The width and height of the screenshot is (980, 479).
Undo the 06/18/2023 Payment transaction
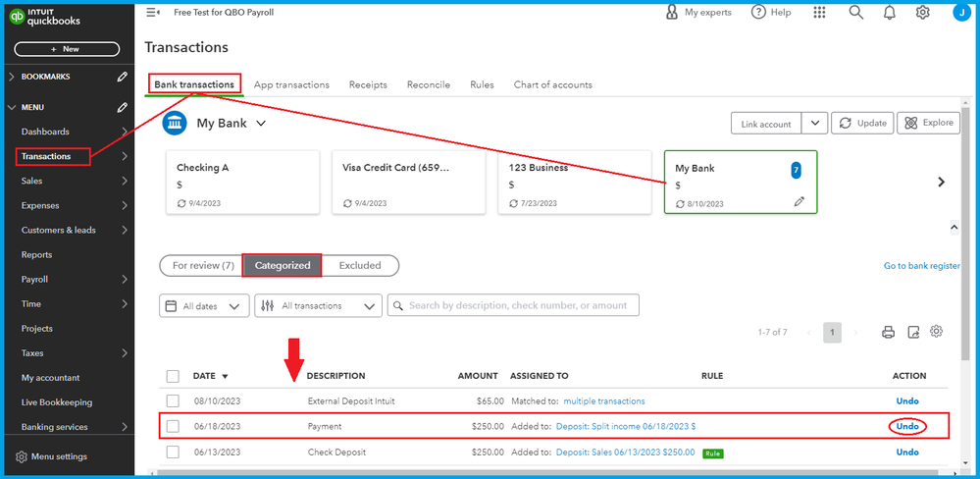[907, 426]
